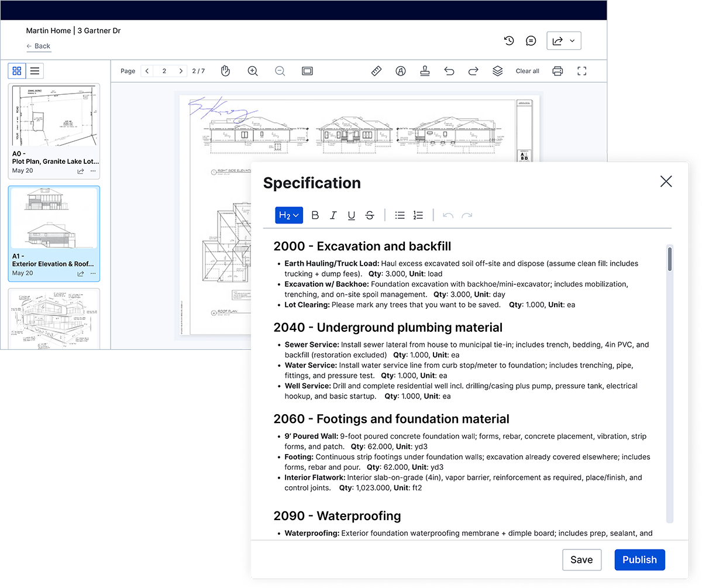Undo last markup in viewer toolbar

click(x=449, y=71)
